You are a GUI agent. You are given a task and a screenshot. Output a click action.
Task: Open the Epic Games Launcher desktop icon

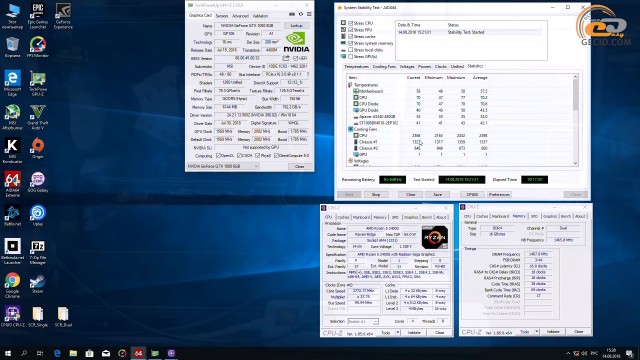(x=38, y=16)
